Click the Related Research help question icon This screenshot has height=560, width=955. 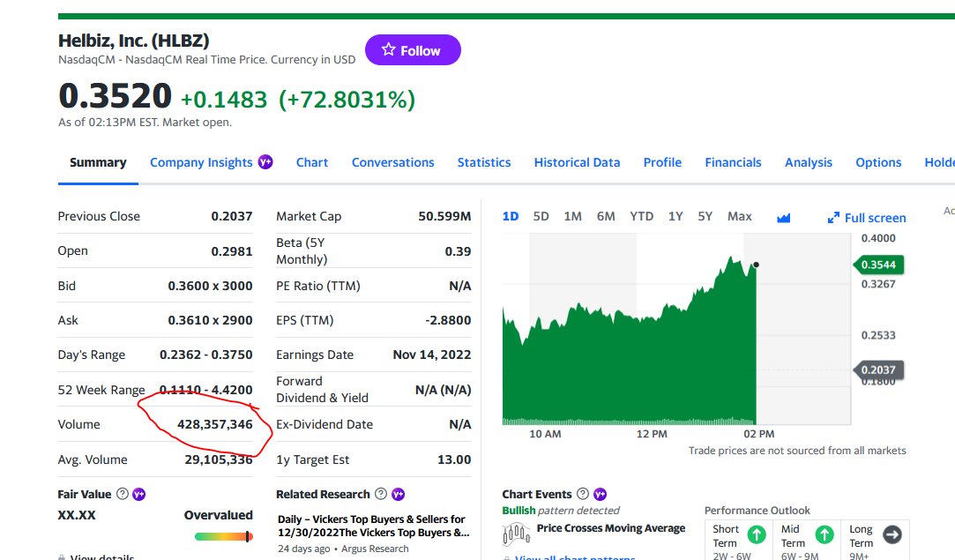[x=381, y=494]
